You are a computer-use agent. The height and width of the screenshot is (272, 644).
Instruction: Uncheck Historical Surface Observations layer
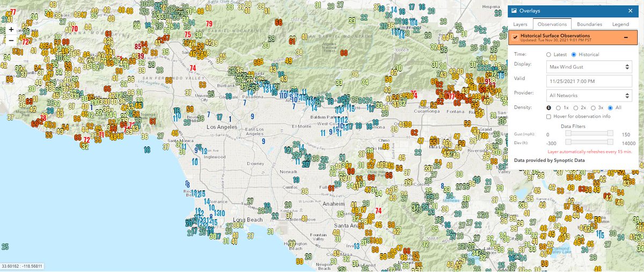[x=515, y=37]
